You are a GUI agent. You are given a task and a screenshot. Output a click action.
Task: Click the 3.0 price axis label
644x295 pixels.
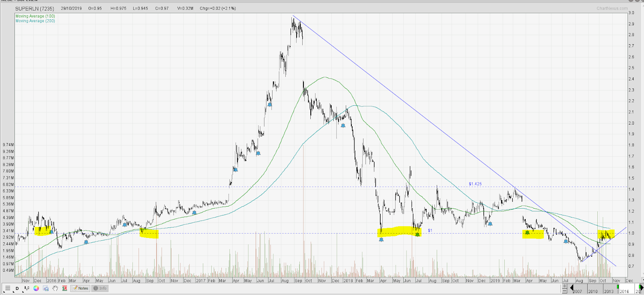[x=631, y=13]
